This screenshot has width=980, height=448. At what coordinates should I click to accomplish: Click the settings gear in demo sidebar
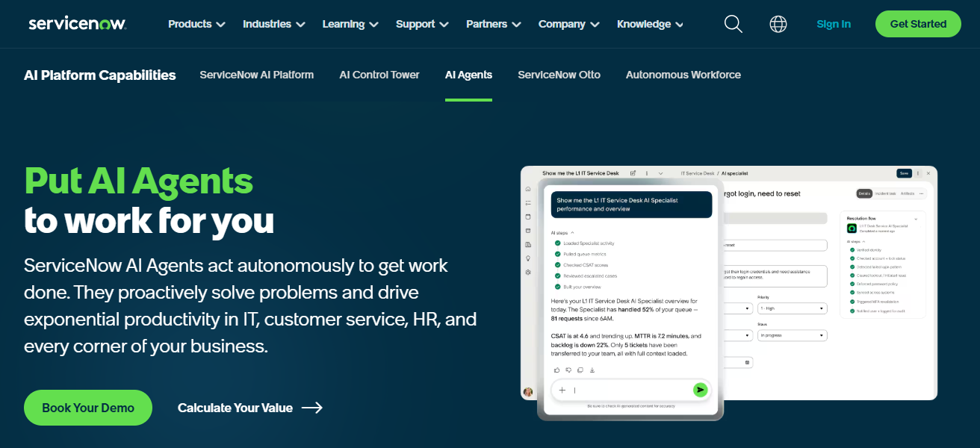(x=528, y=273)
